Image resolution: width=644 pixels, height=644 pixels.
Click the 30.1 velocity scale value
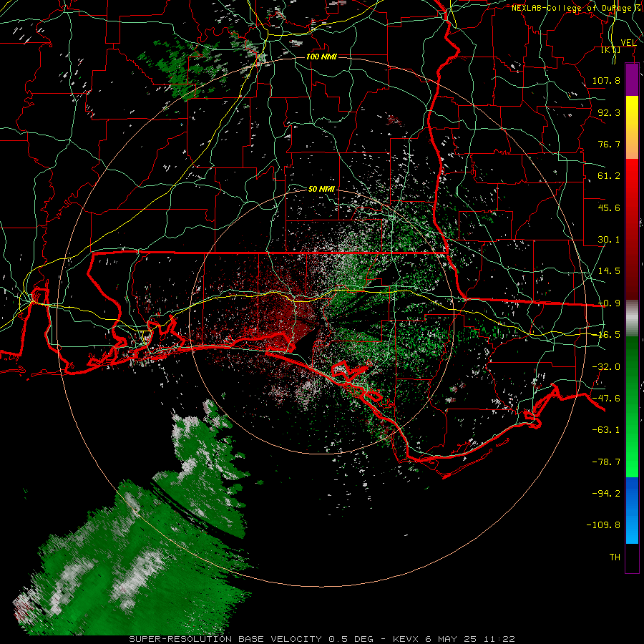(x=609, y=240)
